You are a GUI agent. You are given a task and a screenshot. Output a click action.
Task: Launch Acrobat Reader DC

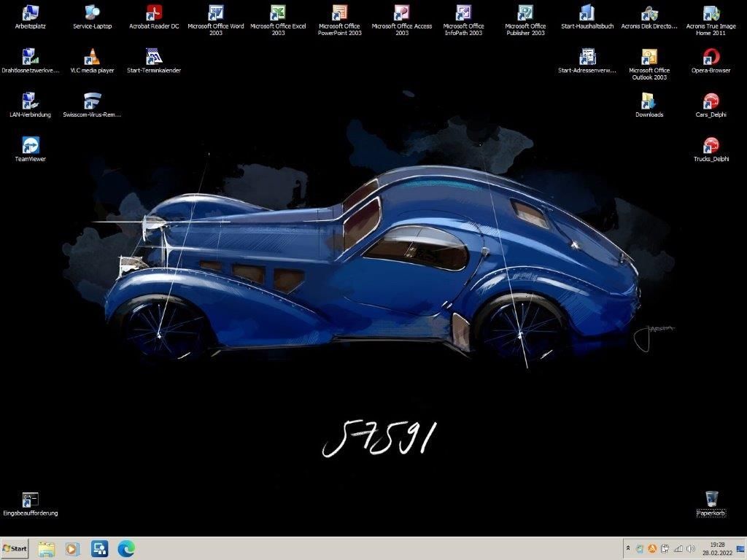[x=153, y=12]
